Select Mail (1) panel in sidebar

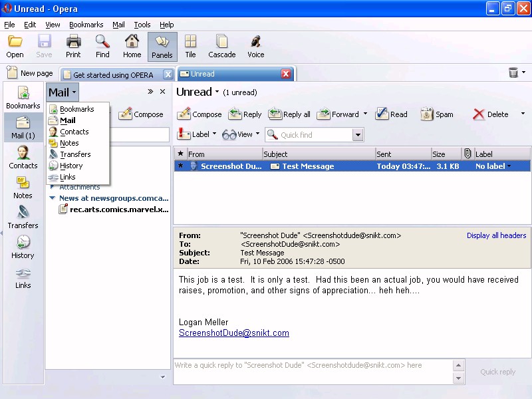pyautogui.click(x=23, y=127)
